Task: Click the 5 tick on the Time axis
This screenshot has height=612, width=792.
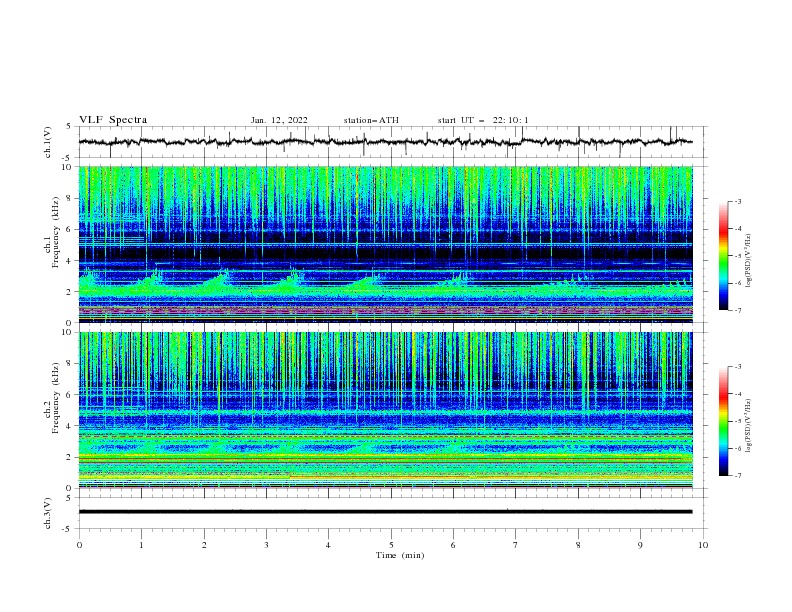Action: click(391, 545)
